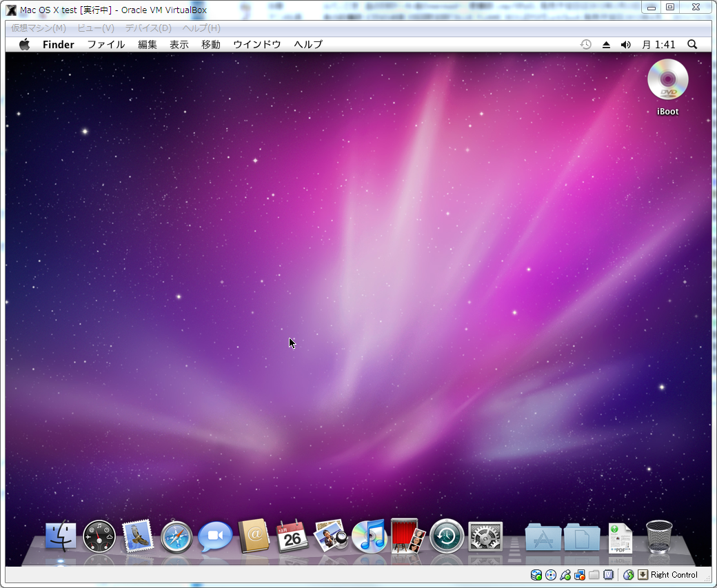Click the Dock separator crosswalk divider
Viewport: 717px width, 588px height.
click(x=514, y=548)
